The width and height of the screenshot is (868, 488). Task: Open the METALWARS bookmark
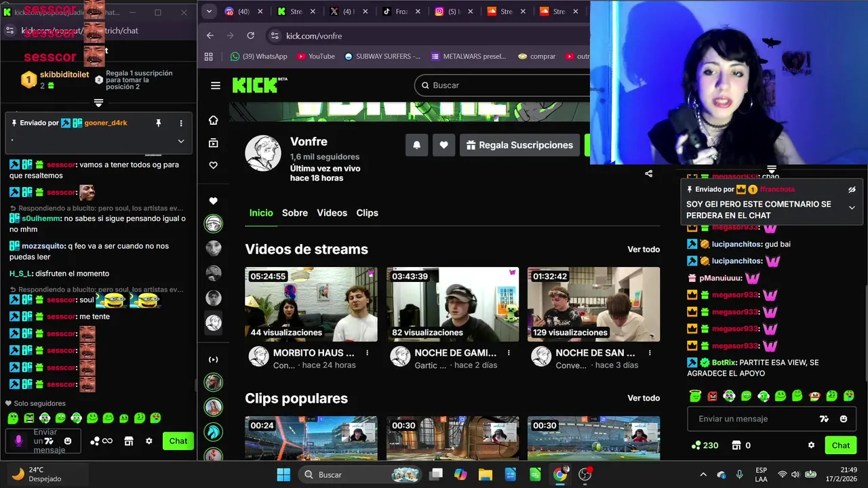point(469,56)
